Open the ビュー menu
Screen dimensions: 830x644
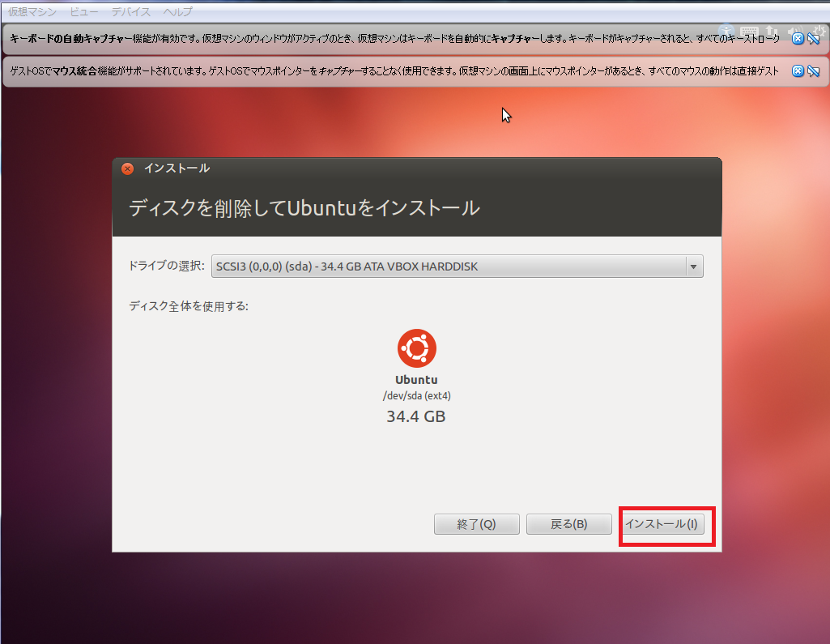84,12
